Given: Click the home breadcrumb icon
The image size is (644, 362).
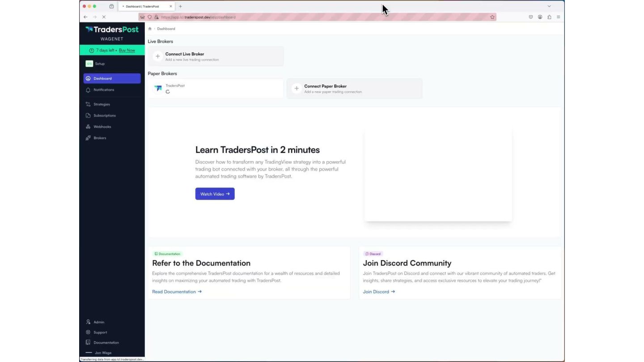Looking at the screenshot, I should tap(150, 29).
